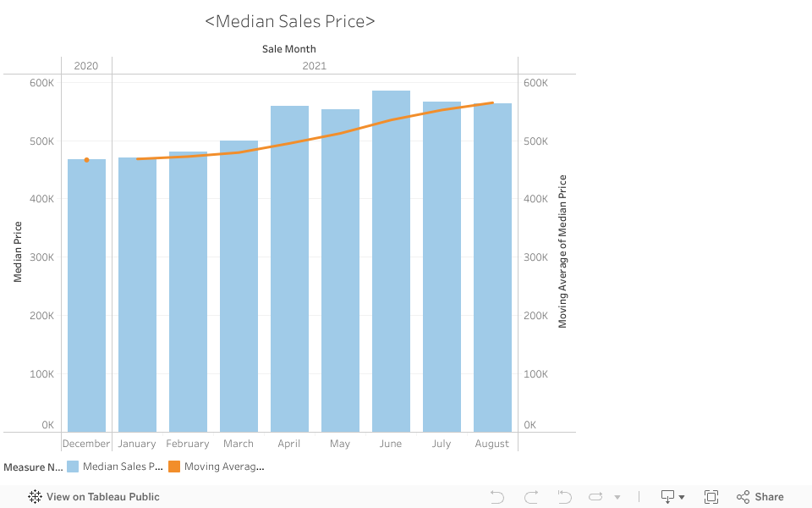The height and width of the screenshot is (508, 812).
Task: Open the View on Tableau Public link
Action: [102, 497]
